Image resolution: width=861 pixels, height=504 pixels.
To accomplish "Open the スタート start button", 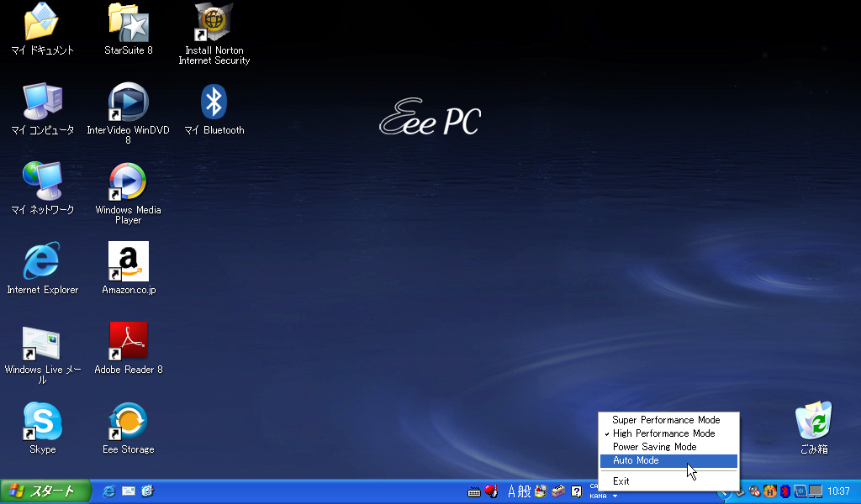I will (x=46, y=491).
